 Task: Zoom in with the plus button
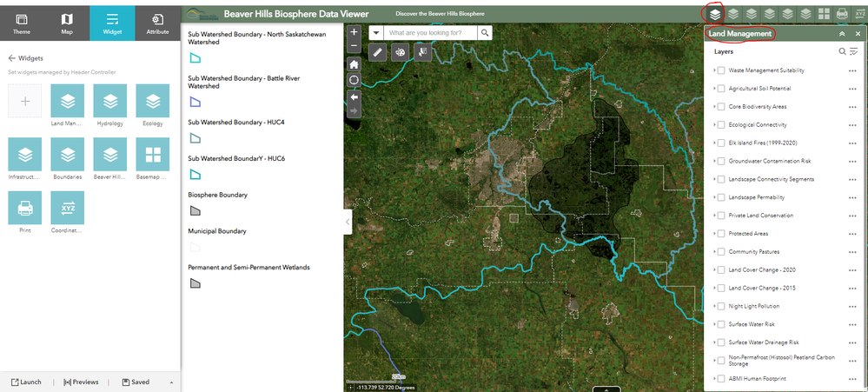[x=354, y=32]
